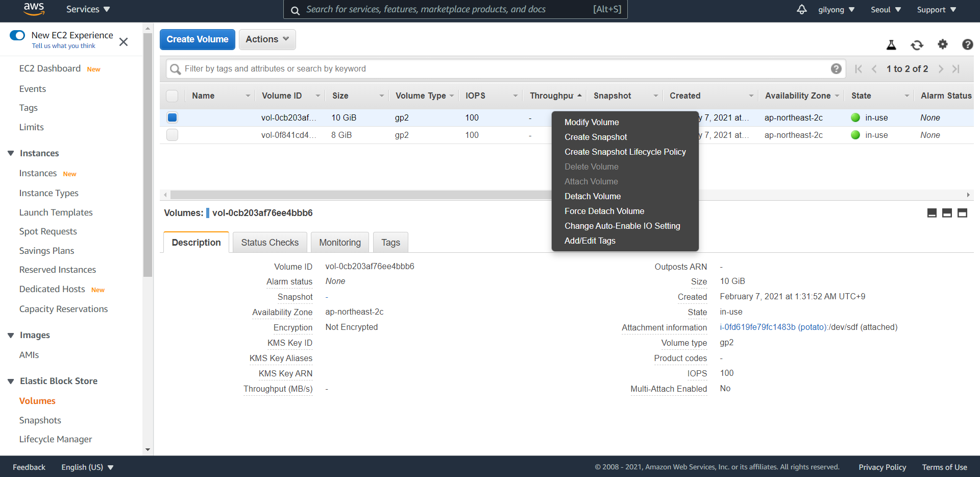Set details pane to half-height layout
980x477 pixels.
pos(947,213)
